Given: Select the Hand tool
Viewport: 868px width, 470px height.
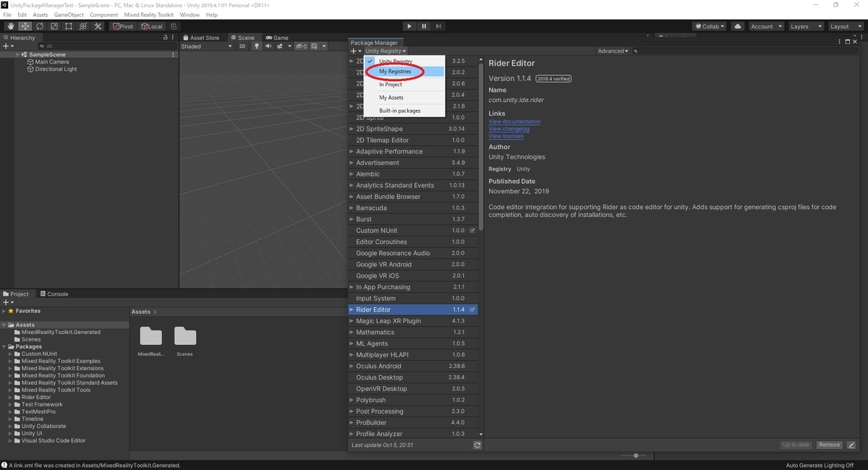Looking at the screenshot, I should pos(10,26).
